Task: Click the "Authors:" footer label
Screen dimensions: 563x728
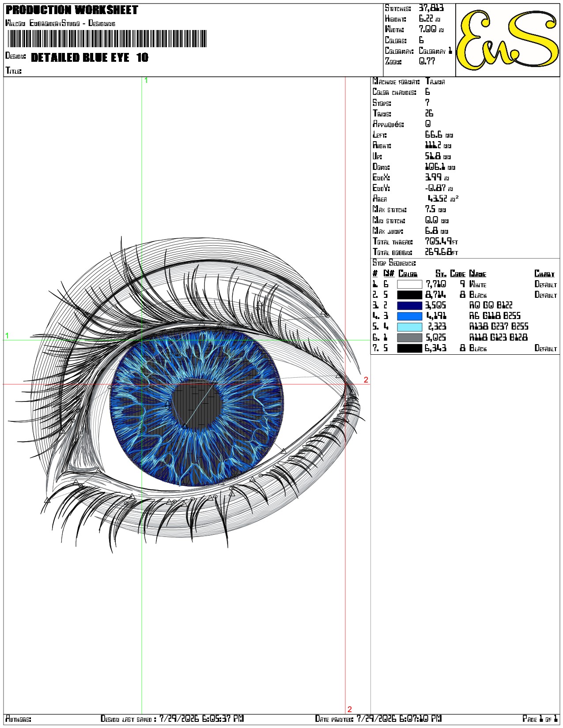Action: point(18,719)
